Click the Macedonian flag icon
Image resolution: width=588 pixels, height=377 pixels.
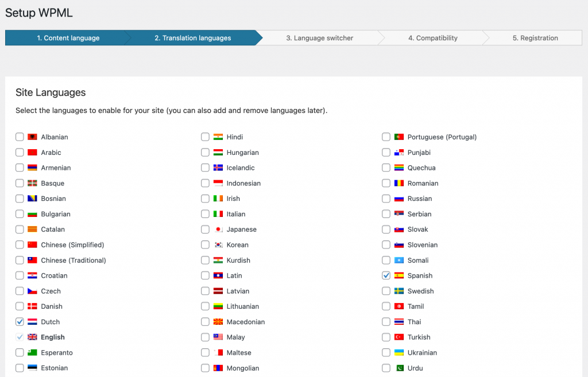[218, 322]
